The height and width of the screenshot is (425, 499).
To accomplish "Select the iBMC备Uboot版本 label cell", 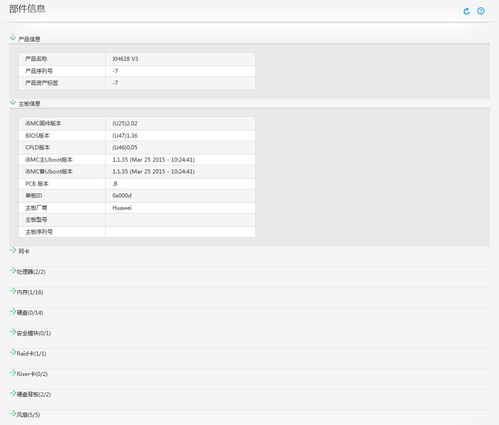I will click(x=62, y=171).
